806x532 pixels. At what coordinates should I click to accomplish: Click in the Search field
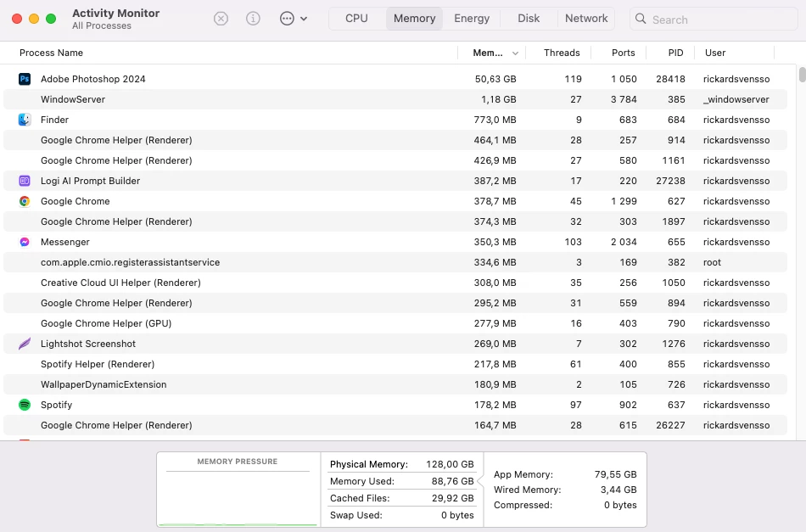(x=714, y=19)
